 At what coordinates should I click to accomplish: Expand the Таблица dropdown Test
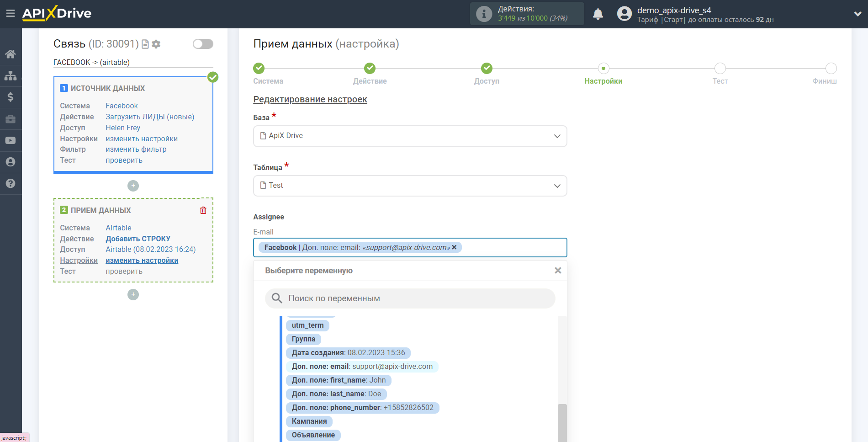(410, 186)
